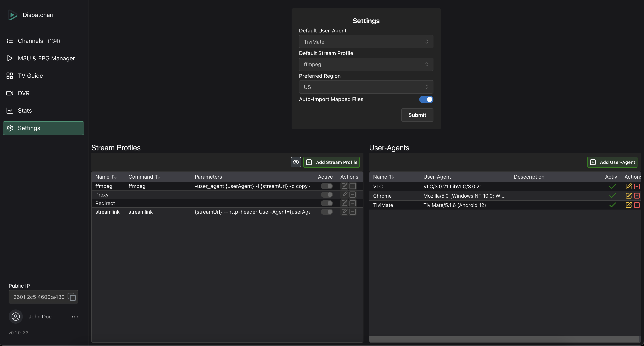Open the Default User-Agent dropdown
The height and width of the screenshot is (346, 644).
click(x=366, y=42)
